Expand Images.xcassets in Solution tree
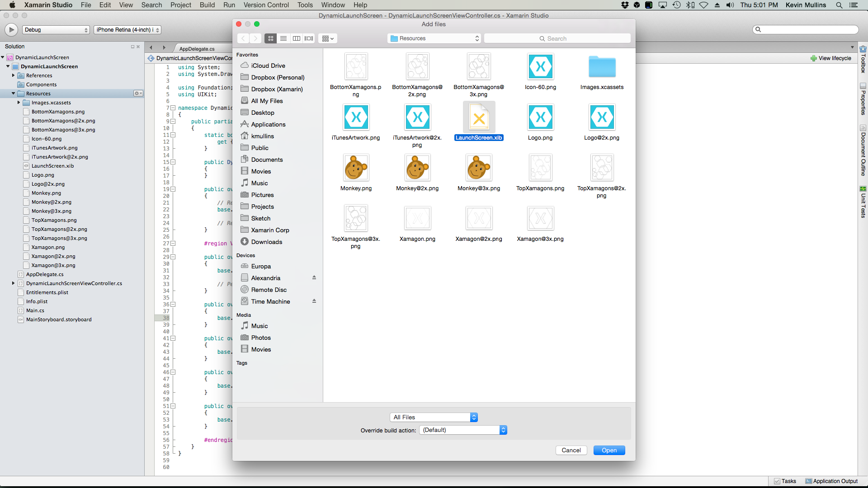The height and width of the screenshot is (488, 868). click(x=19, y=103)
